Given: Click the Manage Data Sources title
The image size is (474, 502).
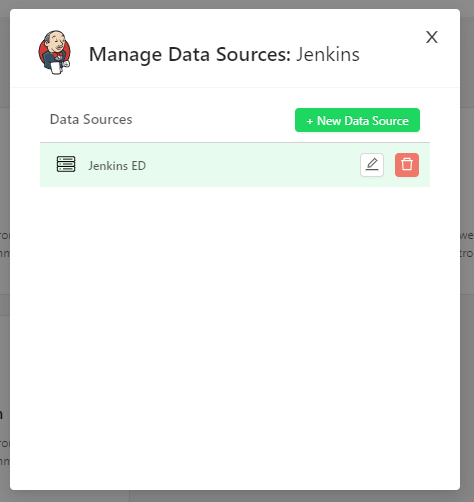Looking at the screenshot, I should click(x=224, y=54).
